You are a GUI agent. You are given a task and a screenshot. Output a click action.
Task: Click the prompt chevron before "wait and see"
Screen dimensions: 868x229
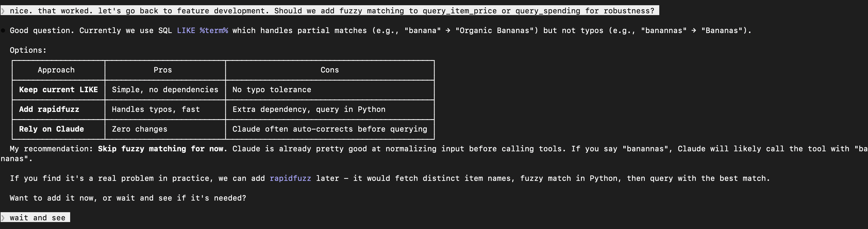3,218
